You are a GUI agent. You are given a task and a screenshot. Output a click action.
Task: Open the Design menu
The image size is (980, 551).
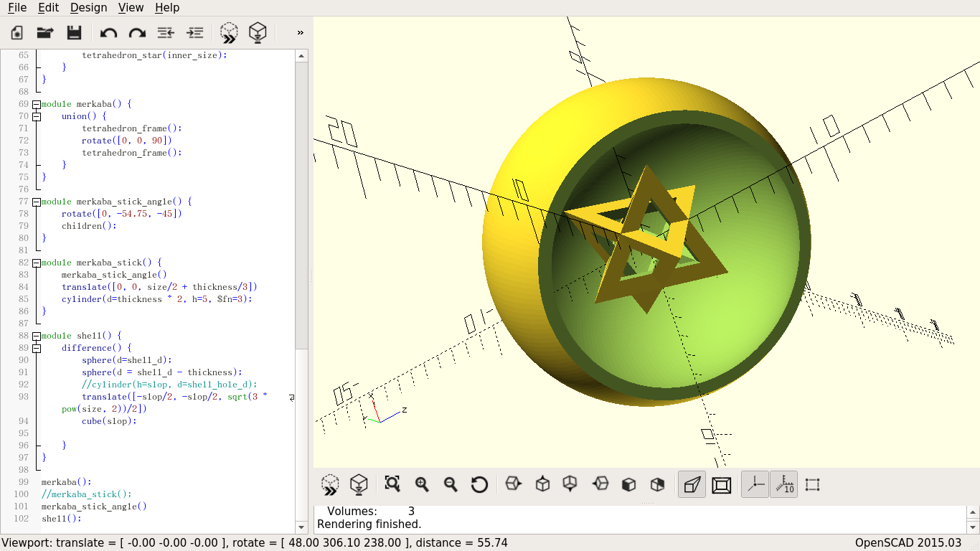coord(88,8)
